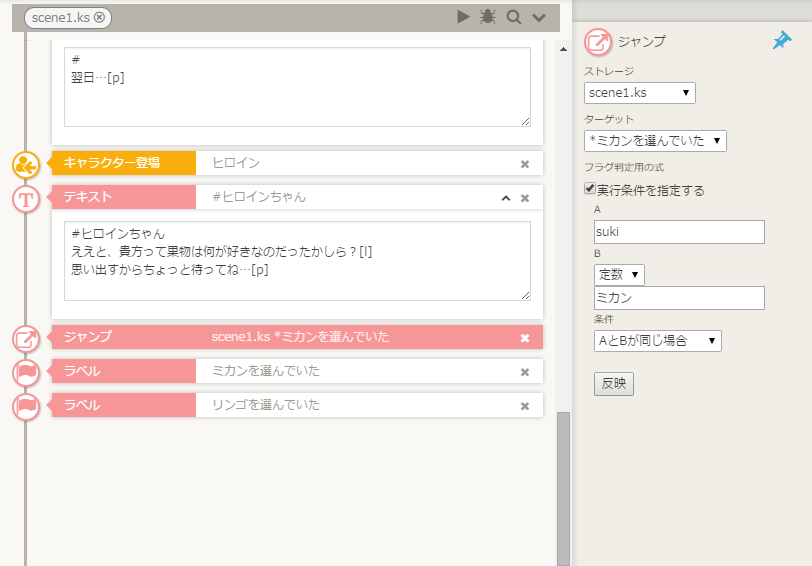Click into the ヒロインちゃん dialogue text area
The height and width of the screenshot is (566, 812).
(297, 261)
